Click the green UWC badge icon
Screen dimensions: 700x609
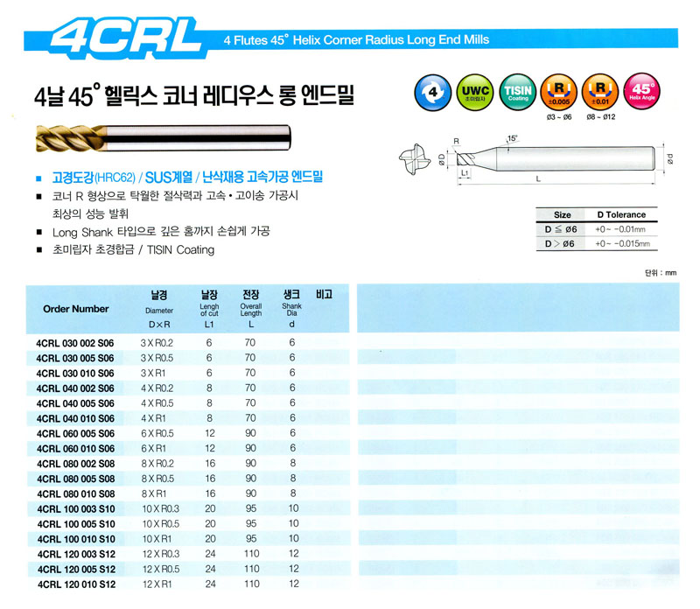point(472,93)
